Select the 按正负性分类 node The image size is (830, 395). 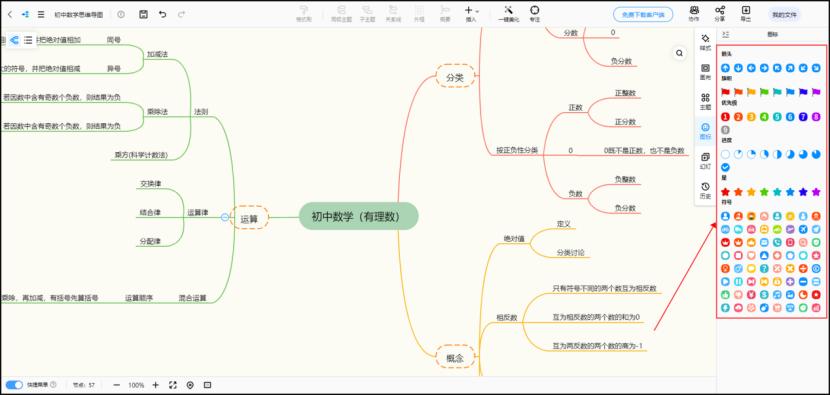pyautogui.click(x=517, y=150)
